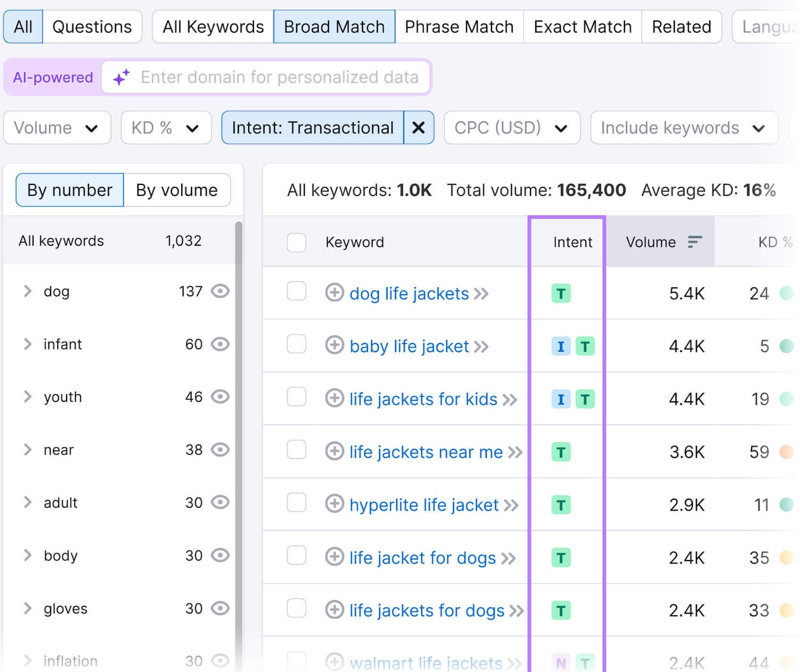Expand the dog keyword group
Viewport: 800px width, 672px height.
28,291
